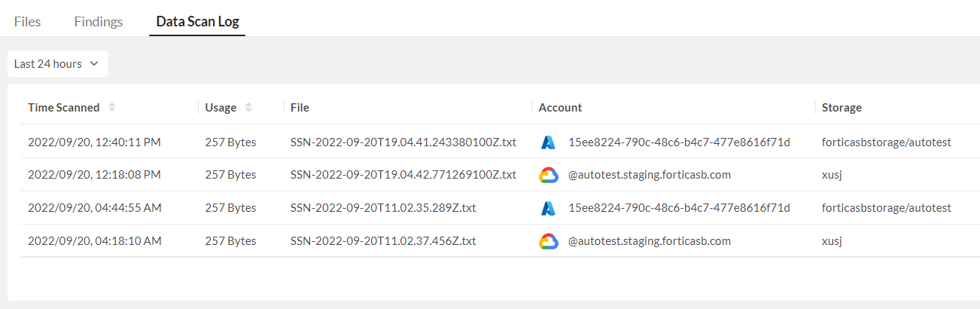Switch to the Findings tab
This screenshot has height=309, width=980.
tap(99, 22)
